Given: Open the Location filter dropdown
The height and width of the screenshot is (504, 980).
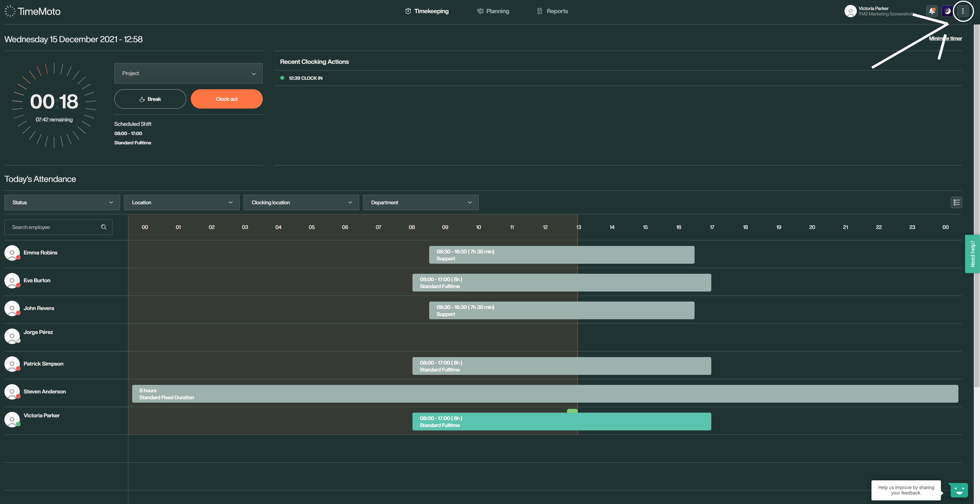Looking at the screenshot, I should [x=182, y=202].
